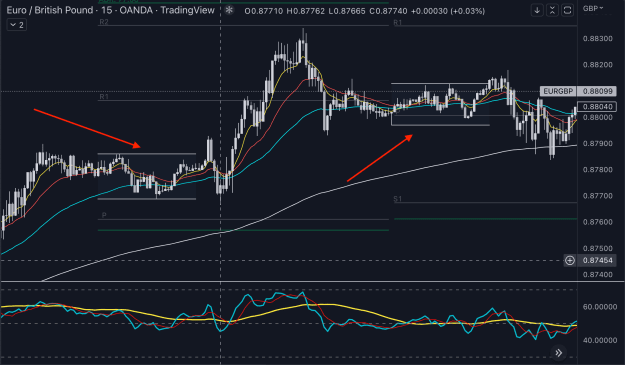Image resolution: width=625 pixels, height=365 pixels.
Task: Click the down-arrow button at top right
Action: [x=537, y=10]
